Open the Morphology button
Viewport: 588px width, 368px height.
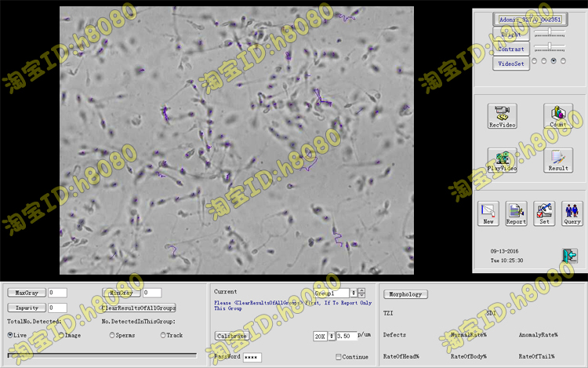click(405, 294)
